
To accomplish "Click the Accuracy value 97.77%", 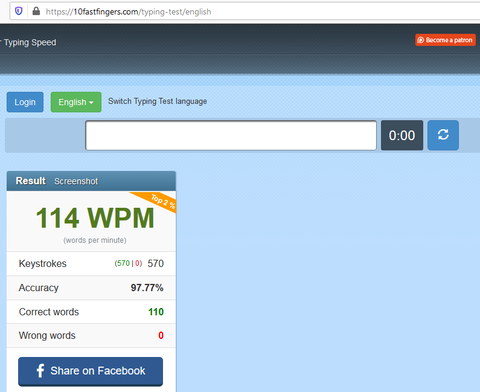I will coord(147,288).
